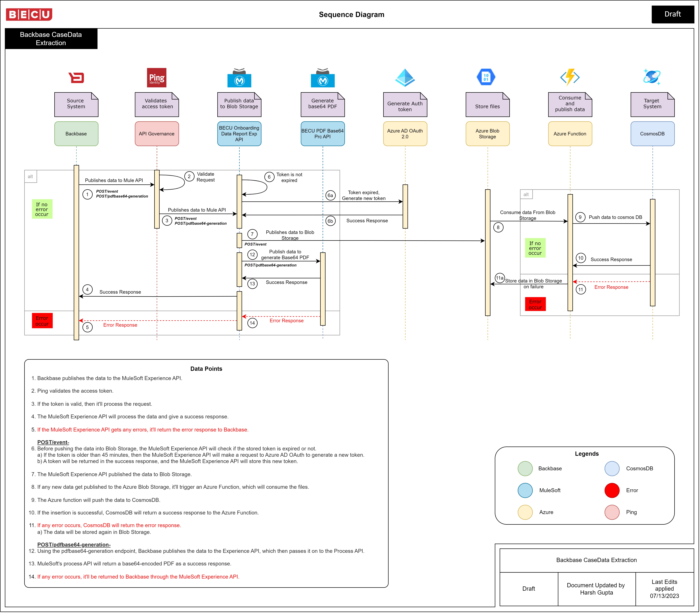700x613 pixels.
Task: Click the step 3 circle marker
Action: coord(167,221)
